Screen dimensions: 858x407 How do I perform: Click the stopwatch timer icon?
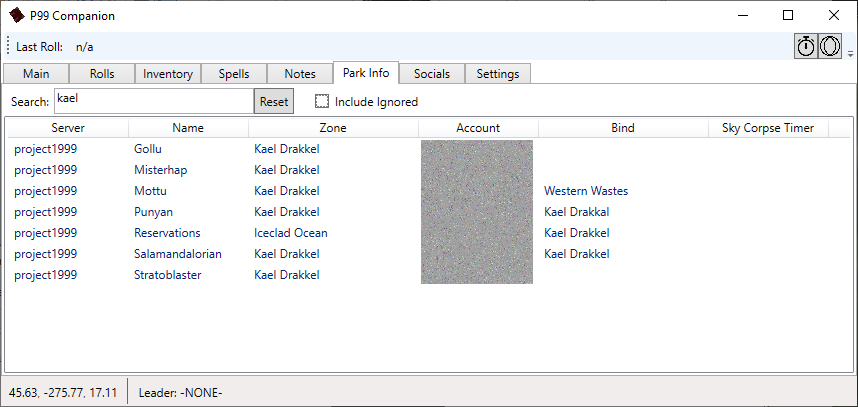(805, 46)
